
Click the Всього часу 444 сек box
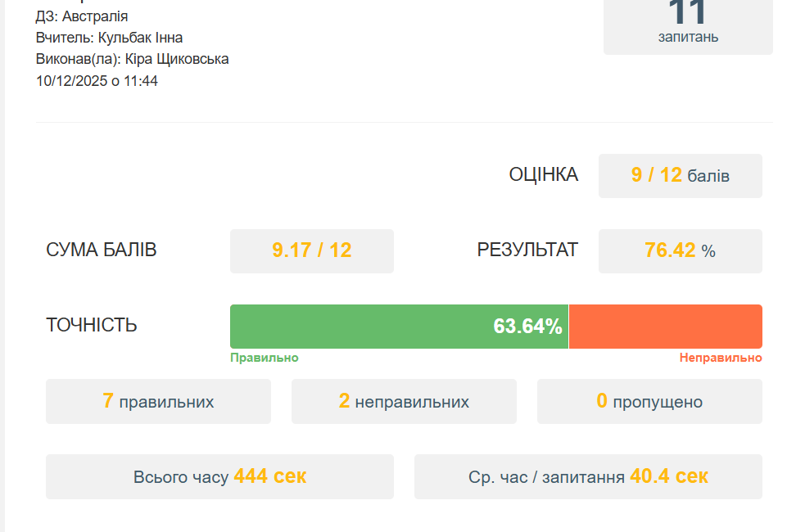[x=219, y=476]
